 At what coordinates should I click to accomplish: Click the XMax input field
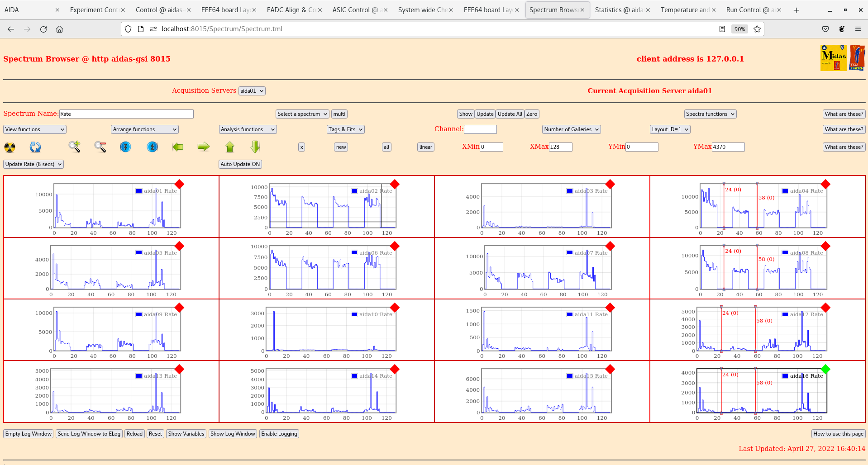pos(561,147)
